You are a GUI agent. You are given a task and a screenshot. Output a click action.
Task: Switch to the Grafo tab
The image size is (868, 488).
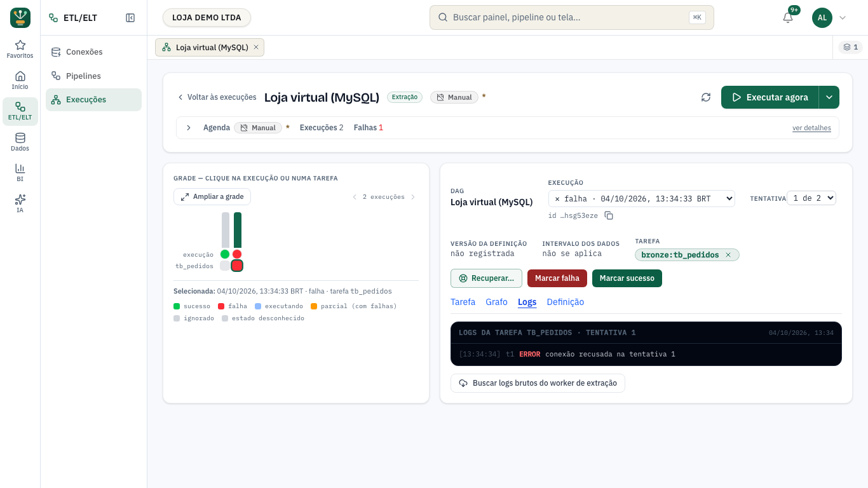[496, 302]
